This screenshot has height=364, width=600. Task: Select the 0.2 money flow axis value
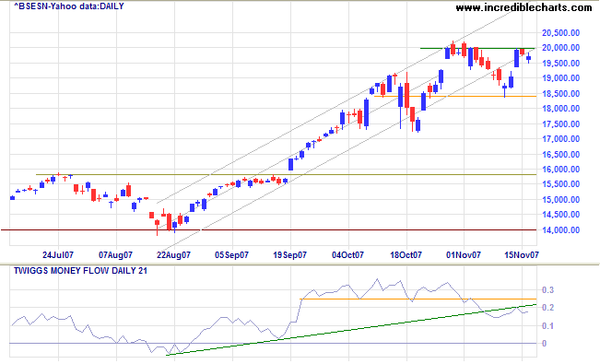pos(547,308)
